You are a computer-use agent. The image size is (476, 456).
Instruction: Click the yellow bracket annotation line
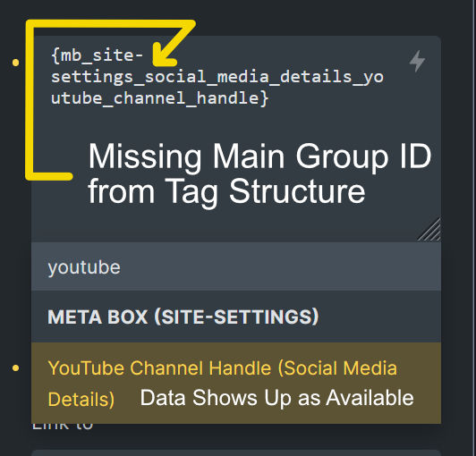(x=30, y=100)
